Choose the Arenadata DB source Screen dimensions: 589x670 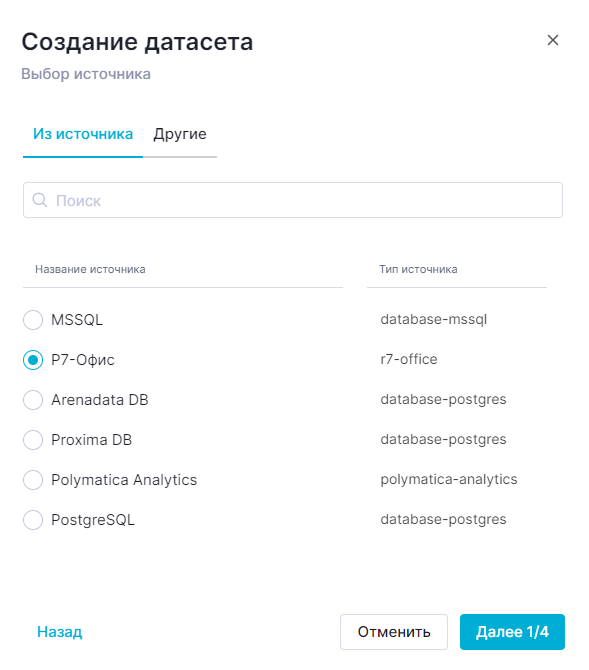[33, 400]
